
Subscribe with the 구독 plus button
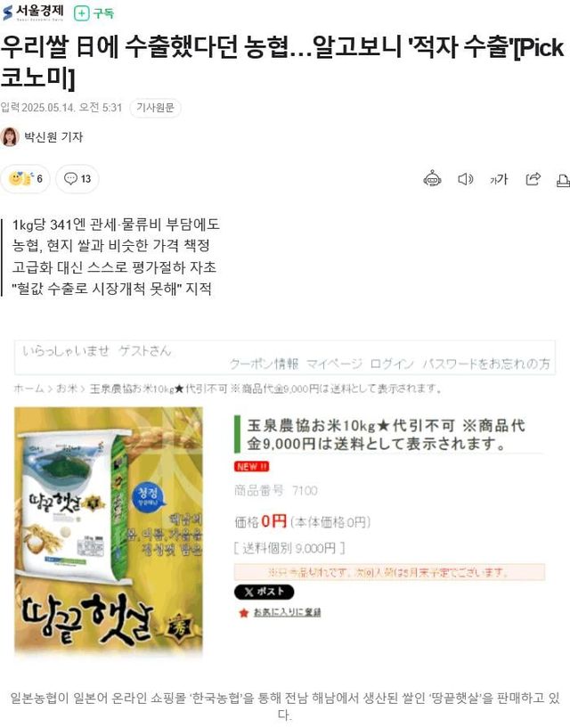pos(94,13)
